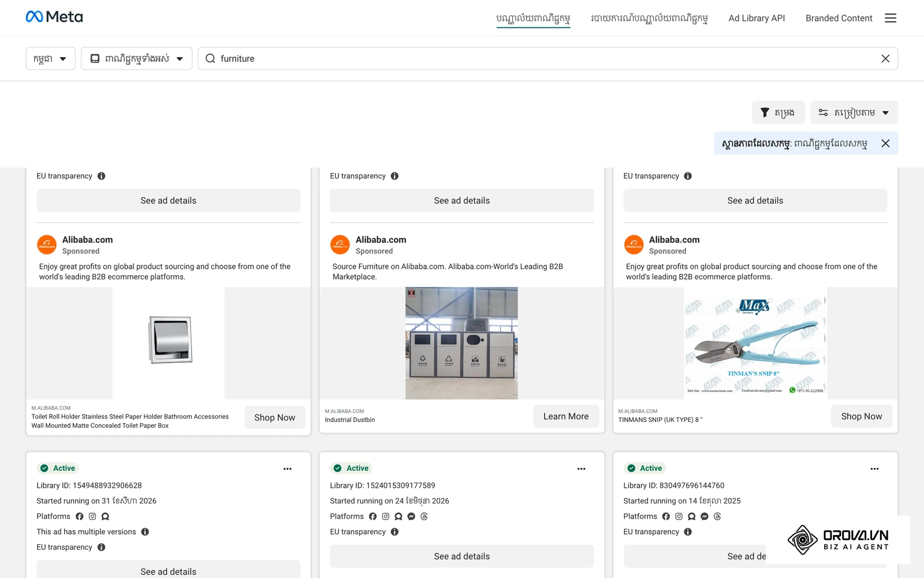Open the Industrial Dustbin ad image
This screenshot has width=924, height=578.
click(x=461, y=343)
